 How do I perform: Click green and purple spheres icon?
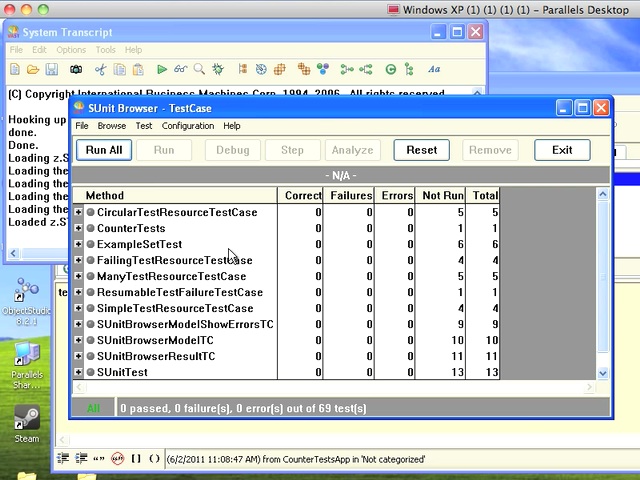(323, 69)
